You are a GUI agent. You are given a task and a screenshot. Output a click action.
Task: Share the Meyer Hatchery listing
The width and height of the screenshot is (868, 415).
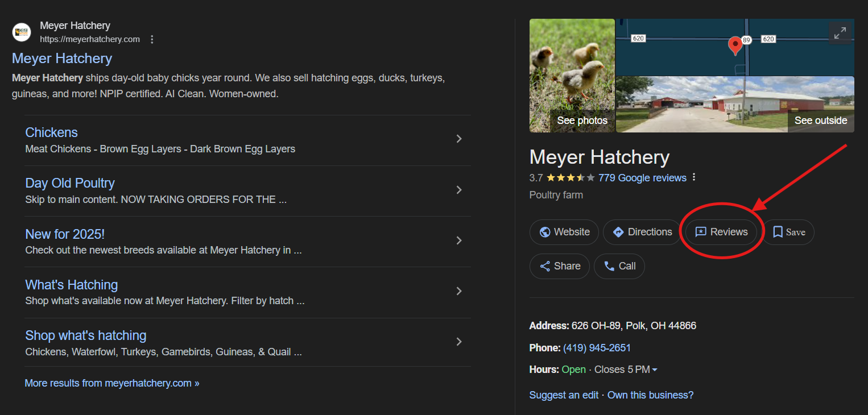(559, 266)
